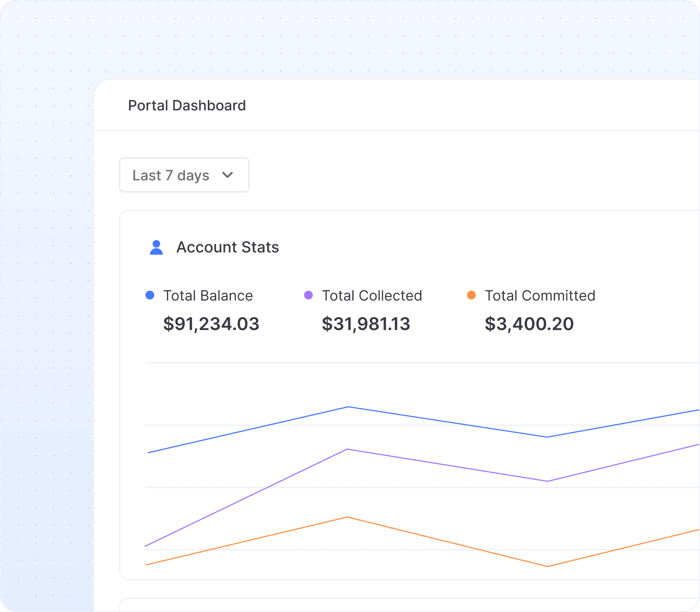Click the Total Collected label
Image resolution: width=700 pixels, height=612 pixels.
point(372,295)
